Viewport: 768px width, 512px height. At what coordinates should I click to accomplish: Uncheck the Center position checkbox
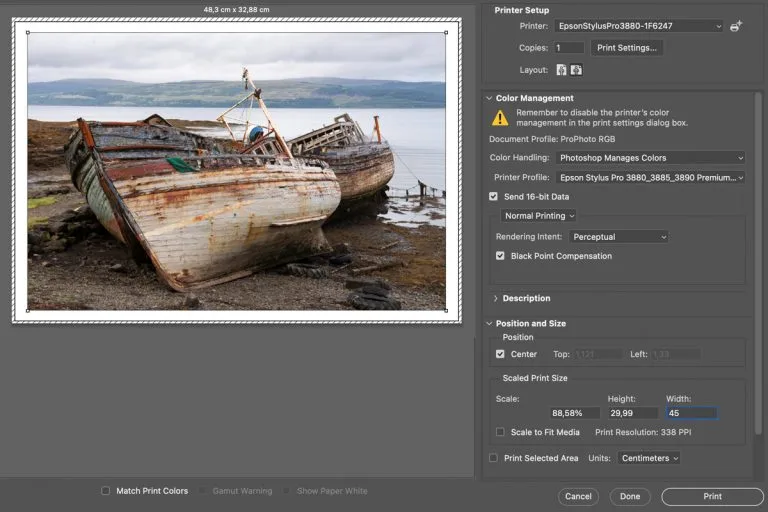click(501, 354)
